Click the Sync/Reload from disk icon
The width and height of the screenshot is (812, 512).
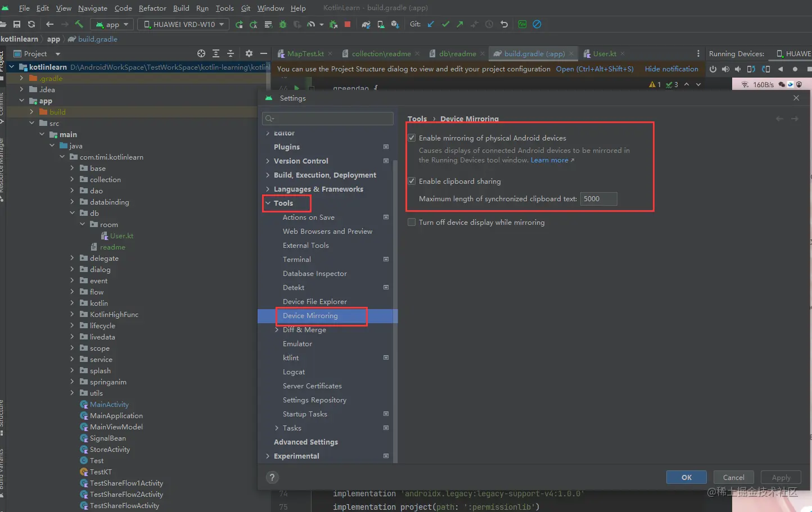point(31,24)
